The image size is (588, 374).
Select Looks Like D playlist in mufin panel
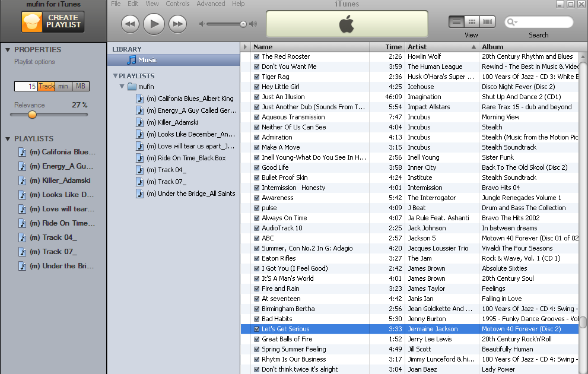click(56, 195)
